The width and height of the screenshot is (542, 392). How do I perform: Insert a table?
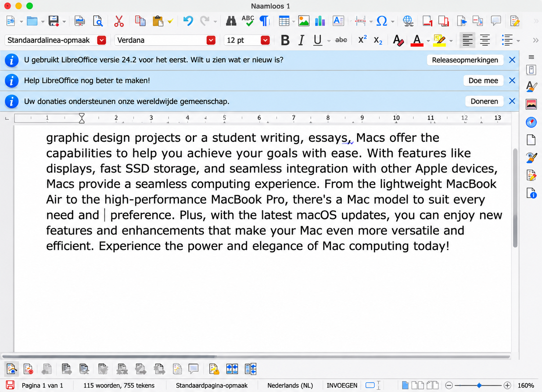click(284, 21)
